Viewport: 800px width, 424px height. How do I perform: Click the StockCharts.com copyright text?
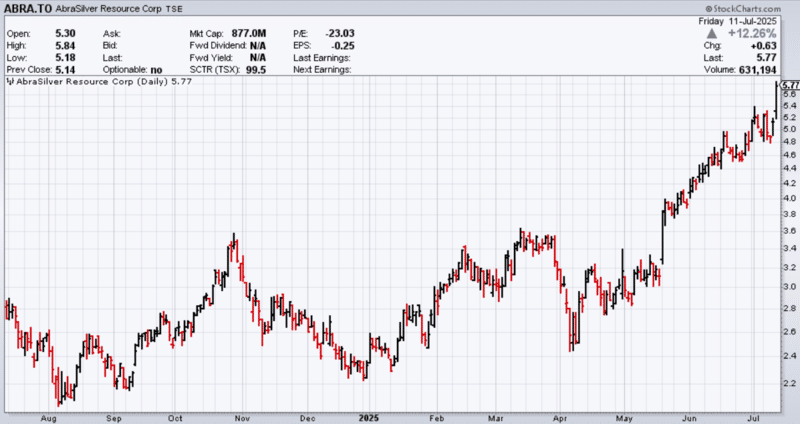coord(743,9)
